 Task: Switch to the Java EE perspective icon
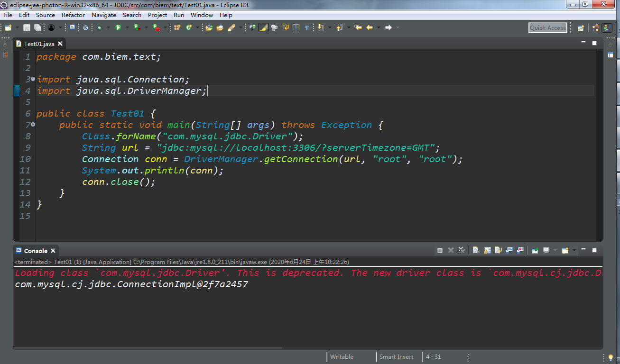pos(595,27)
